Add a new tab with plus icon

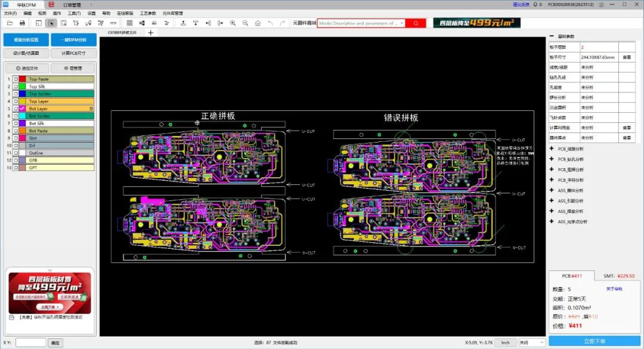(x=150, y=33)
